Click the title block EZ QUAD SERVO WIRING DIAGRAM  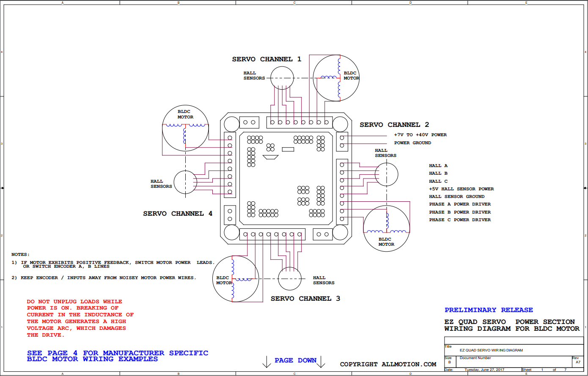coord(491,350)
